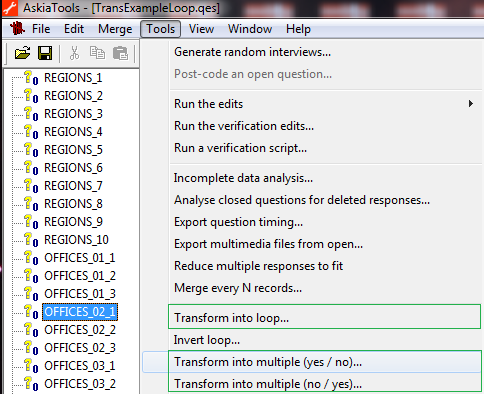Select REGIONS_3 in the question tree
Screen dimensions: 484x394
(x=73, y=114)
